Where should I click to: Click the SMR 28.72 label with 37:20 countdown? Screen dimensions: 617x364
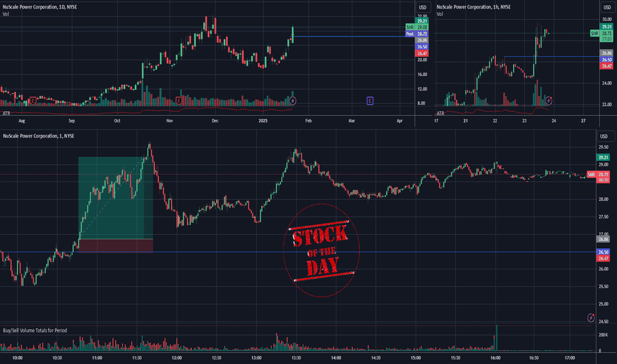(x=602, y=36)
